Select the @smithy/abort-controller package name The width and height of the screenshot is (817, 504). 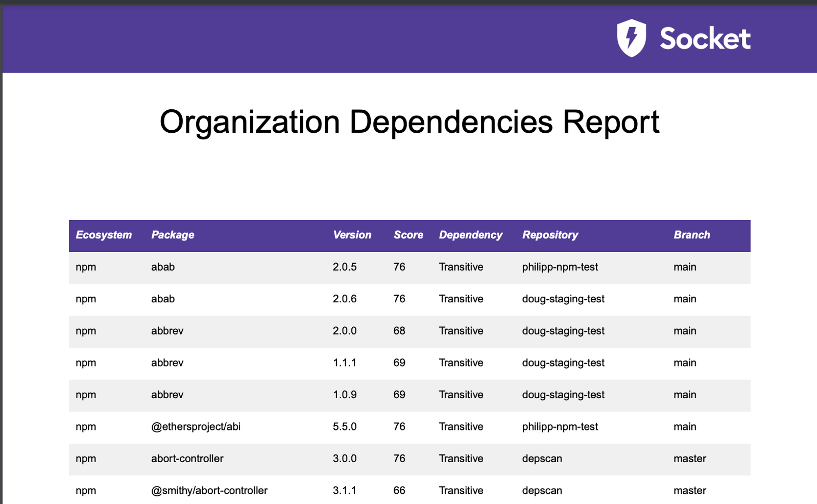[209, 491]
